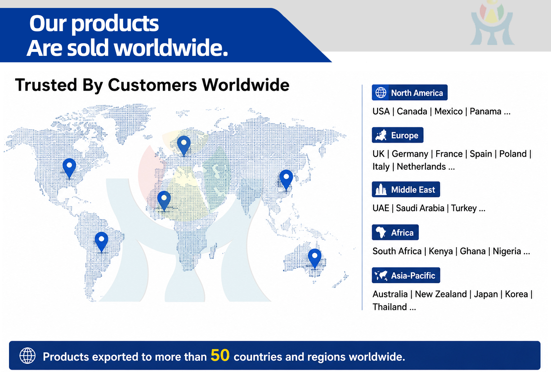
Task: Click the 'Thailand ...' text
Action: [x=394, y=307]
